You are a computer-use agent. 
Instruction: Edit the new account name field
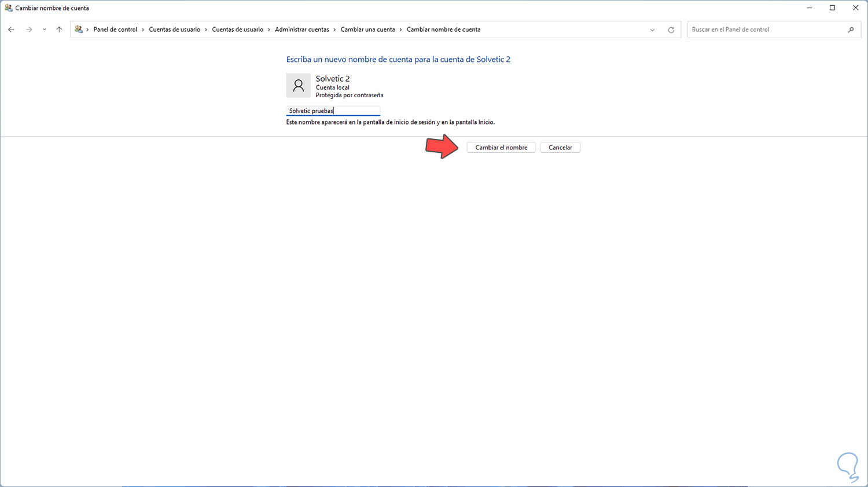pyautogui.click(x=333, y=111)
